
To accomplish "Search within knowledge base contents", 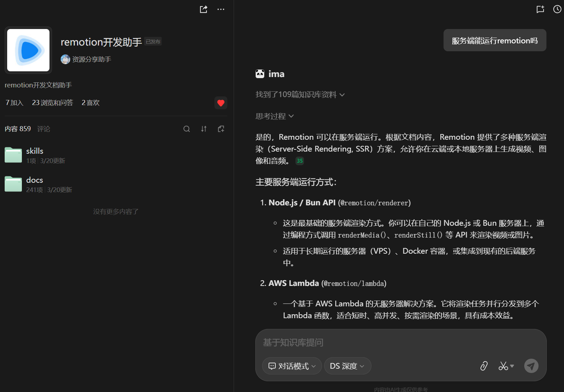I will pyautogui.click(x=186, y=129).
